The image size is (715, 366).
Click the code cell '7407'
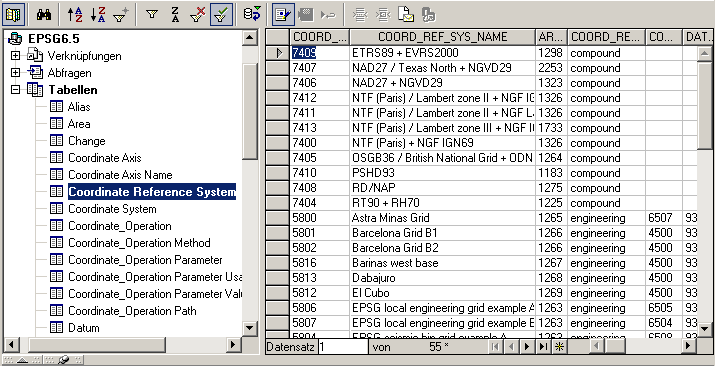tap(320, 68)
